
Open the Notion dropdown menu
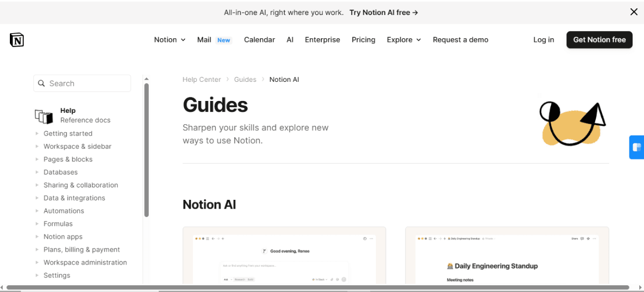170,40
